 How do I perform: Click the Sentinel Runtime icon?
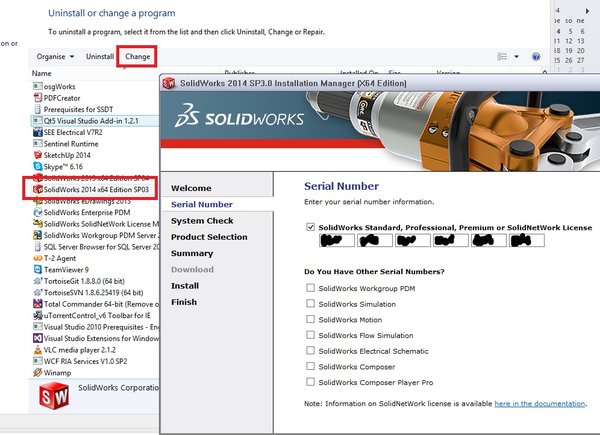pos(38,144)
